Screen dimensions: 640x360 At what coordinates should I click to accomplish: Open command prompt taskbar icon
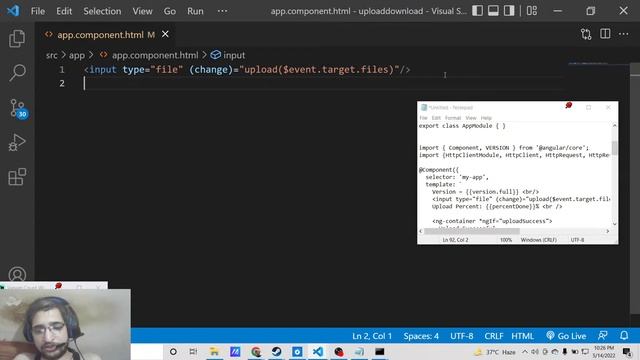tap(380, 351)
